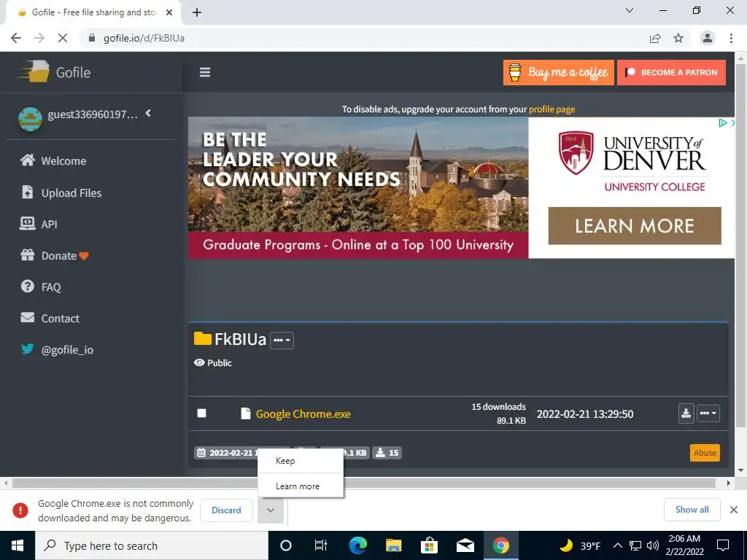Click the AdChoices icon on the ad
This screenshot has height=560, width=747.
723,122
